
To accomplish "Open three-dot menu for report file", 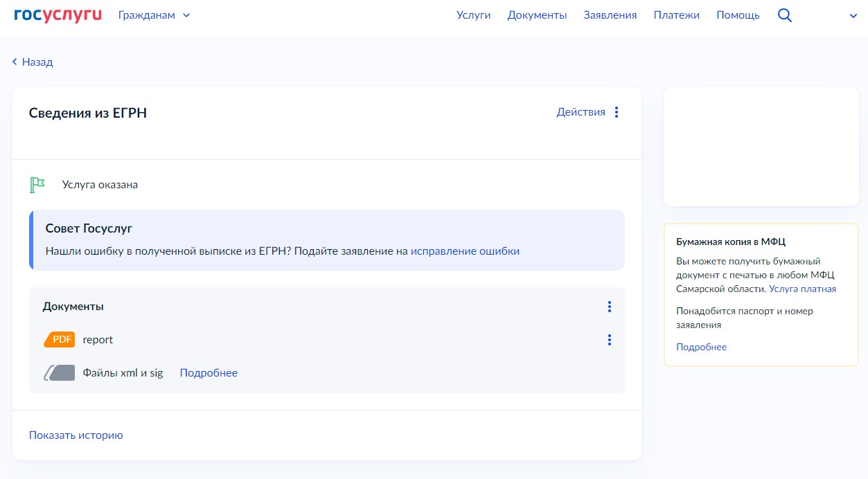I will 609,340.
